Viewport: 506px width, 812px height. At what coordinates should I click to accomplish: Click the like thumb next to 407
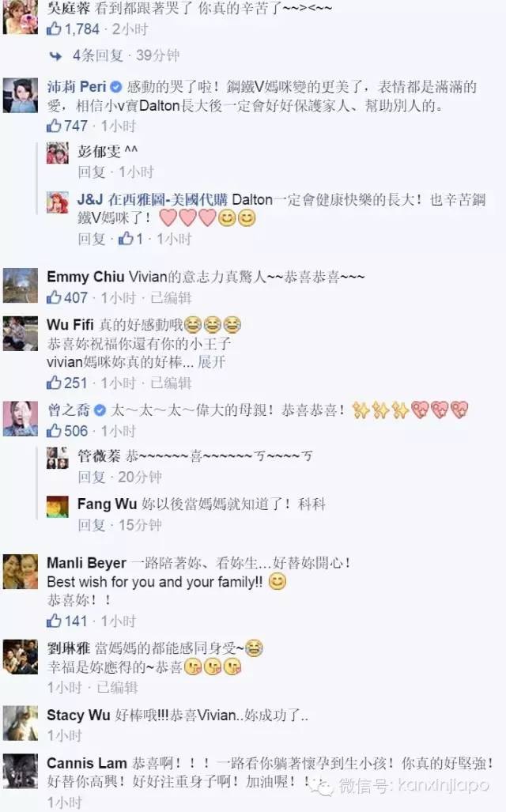[x=54, y=297]
